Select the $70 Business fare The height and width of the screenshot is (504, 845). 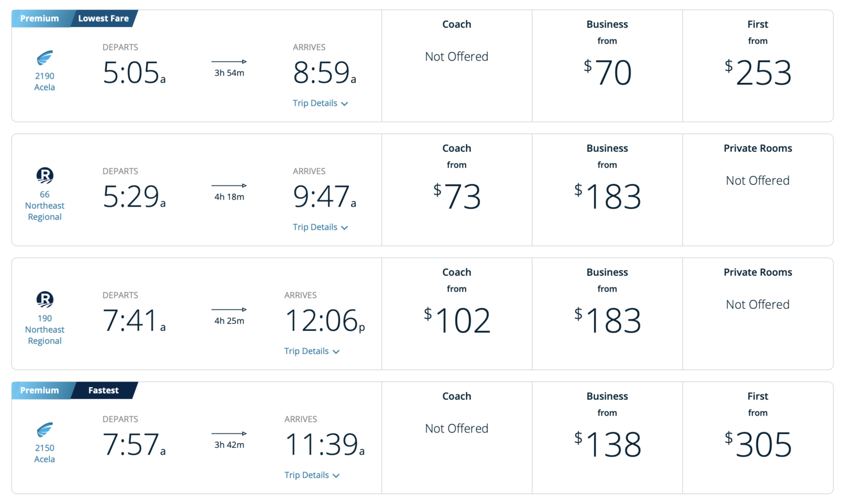pos(607,72)
